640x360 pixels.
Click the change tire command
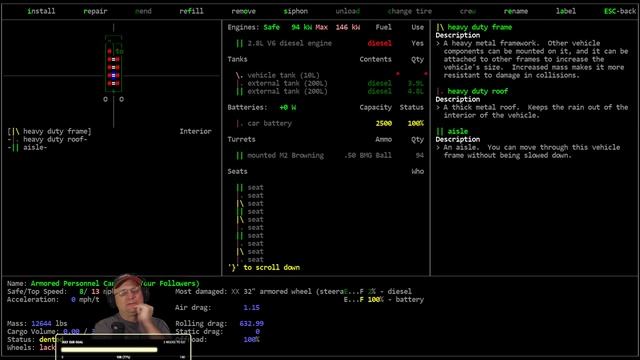point(409,11)
